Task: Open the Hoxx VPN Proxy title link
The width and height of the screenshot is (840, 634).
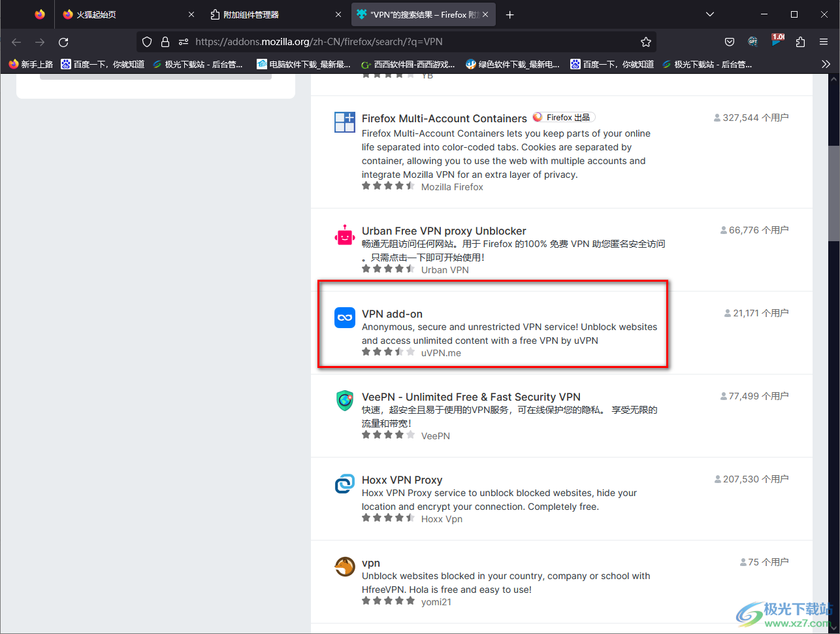Action: point(402,480)
